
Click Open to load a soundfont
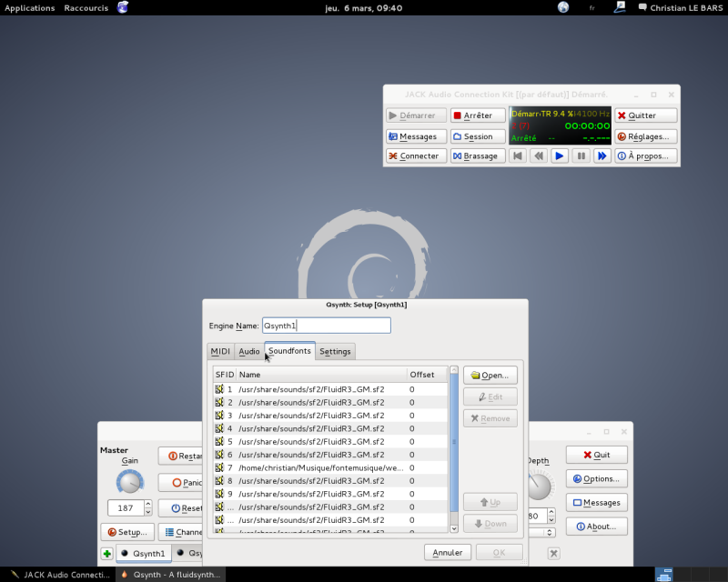tap(490, 375)
